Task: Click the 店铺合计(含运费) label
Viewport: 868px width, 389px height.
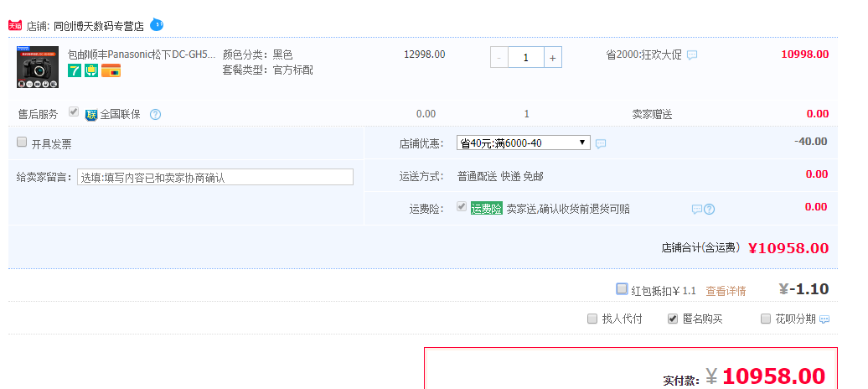Action: 700,247
